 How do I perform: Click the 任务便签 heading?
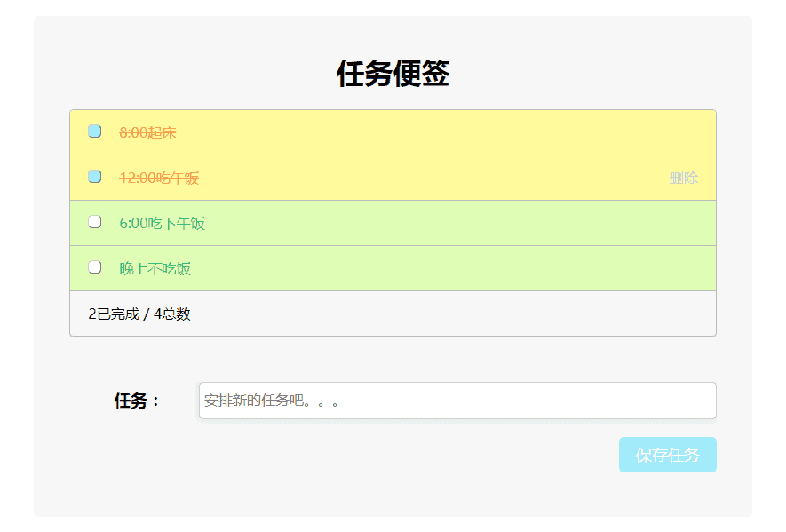393,74
